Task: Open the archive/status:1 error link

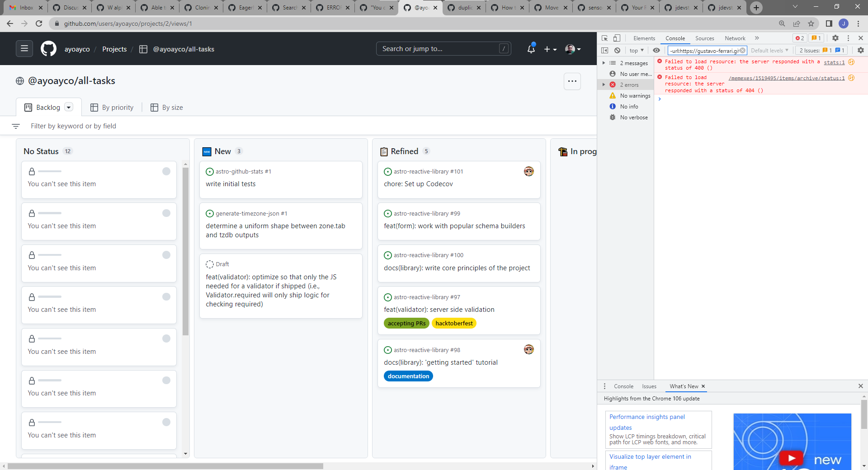Action: (x=787, y=78)
